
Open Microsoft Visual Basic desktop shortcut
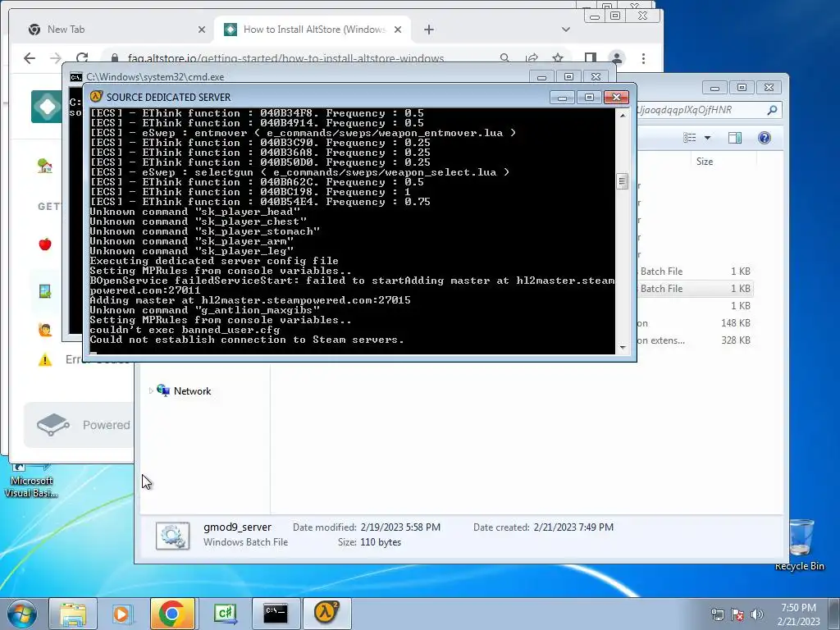click(31, 481)
